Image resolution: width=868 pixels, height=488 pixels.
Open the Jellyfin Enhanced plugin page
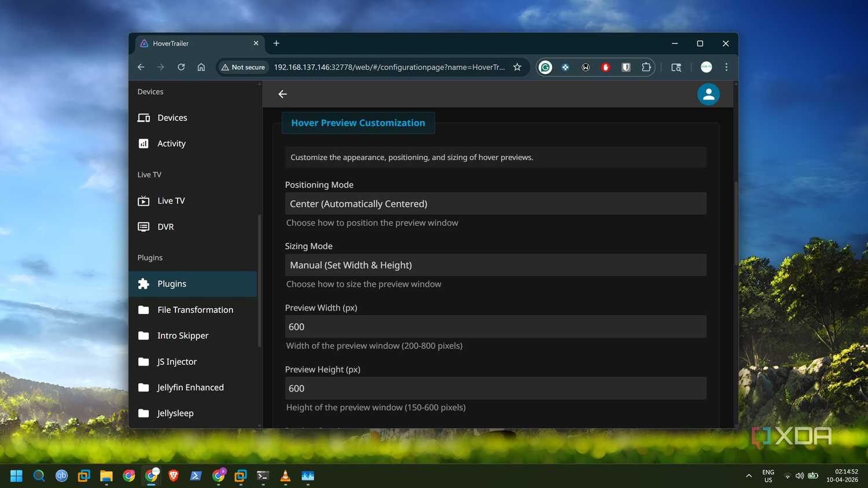coord(193,387)
